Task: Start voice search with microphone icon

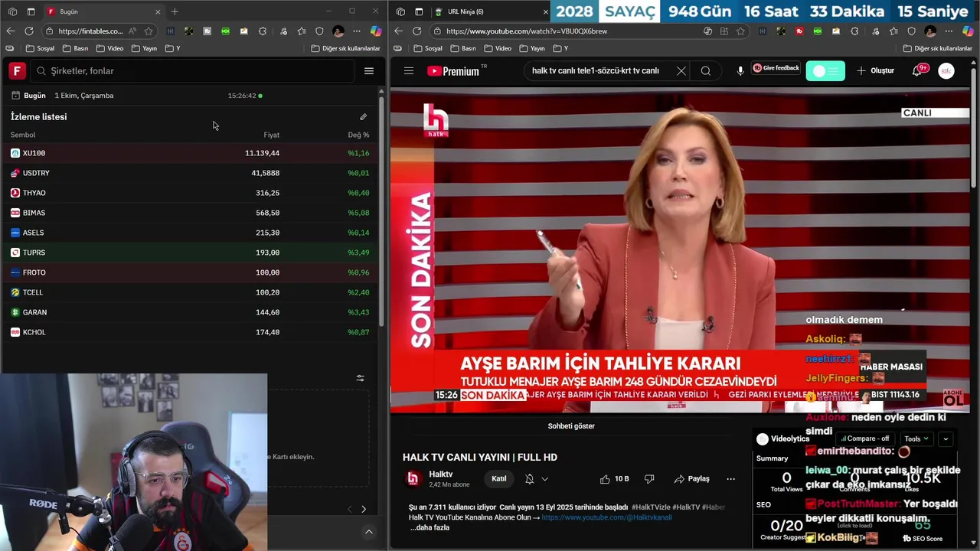Action: [x=740, y=71]
